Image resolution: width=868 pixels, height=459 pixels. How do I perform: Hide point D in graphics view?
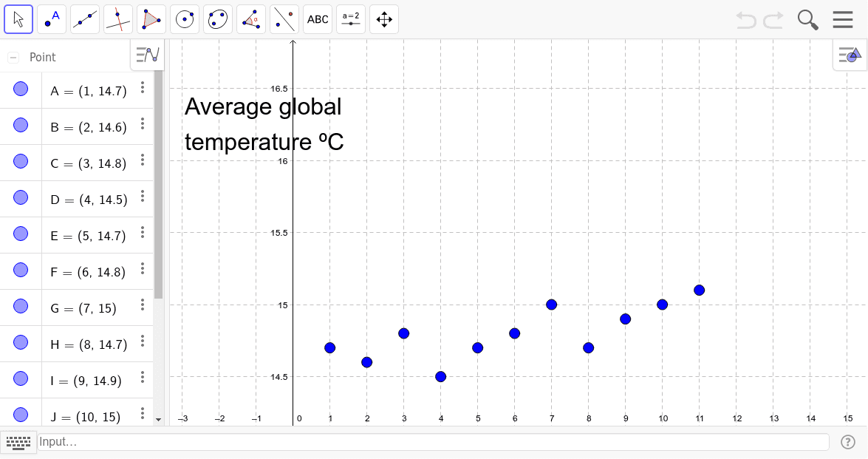pyautogui.click(x=21, y=198)
